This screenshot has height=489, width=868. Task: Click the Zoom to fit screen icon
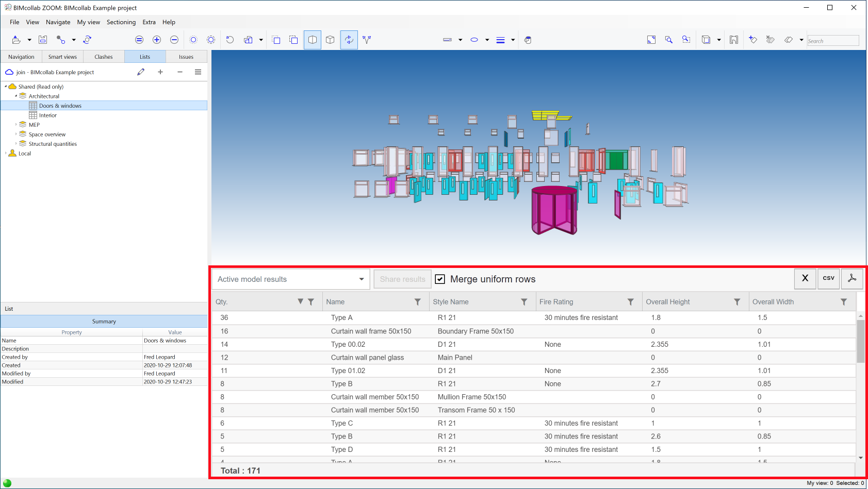click(651, 40)
